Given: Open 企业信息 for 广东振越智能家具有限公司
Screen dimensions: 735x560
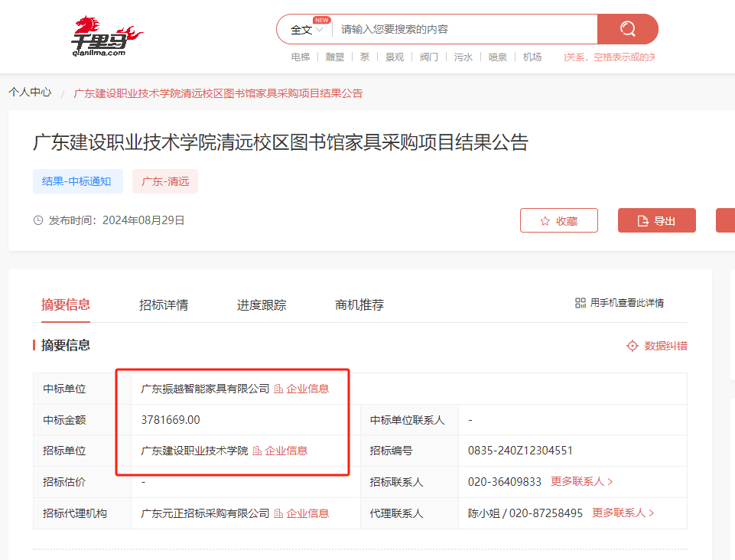Looking at the screenshot, I should (307, 389).
